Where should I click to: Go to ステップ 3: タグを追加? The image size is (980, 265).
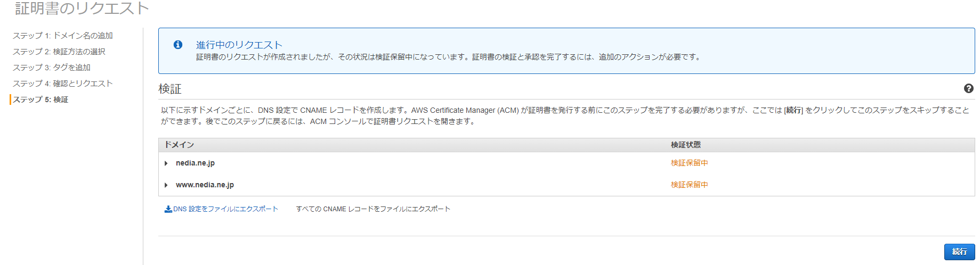click(x=52, y=68)
